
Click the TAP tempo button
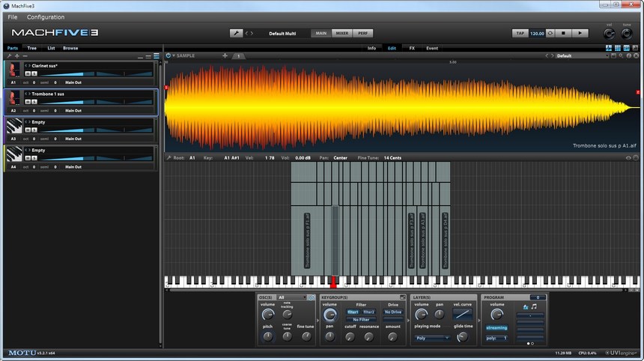point(520,33)
